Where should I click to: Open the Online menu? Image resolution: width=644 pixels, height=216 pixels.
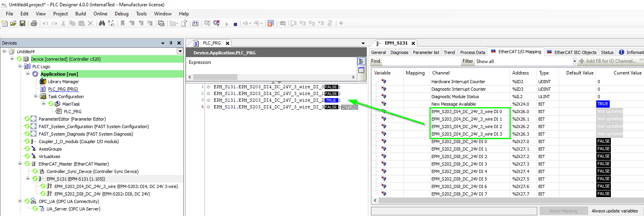(100, 13)
